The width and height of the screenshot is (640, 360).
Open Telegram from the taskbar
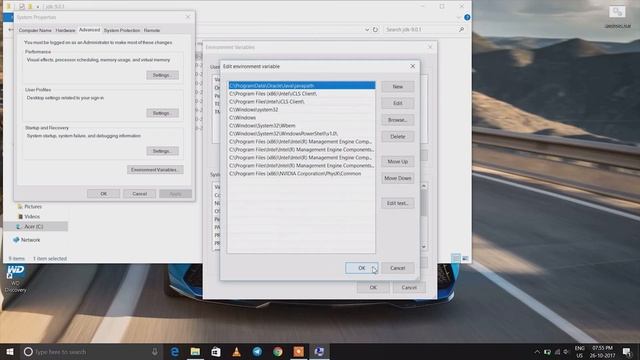click(257, 351)
